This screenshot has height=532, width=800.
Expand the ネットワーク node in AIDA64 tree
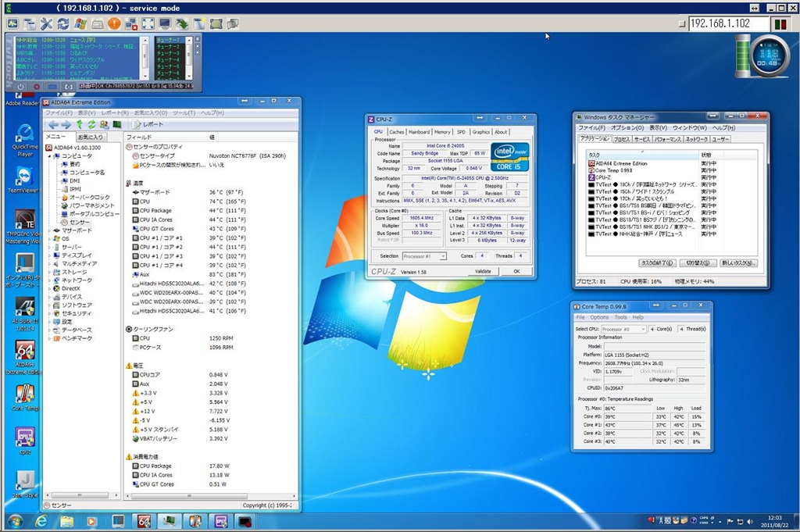(50, 280)
